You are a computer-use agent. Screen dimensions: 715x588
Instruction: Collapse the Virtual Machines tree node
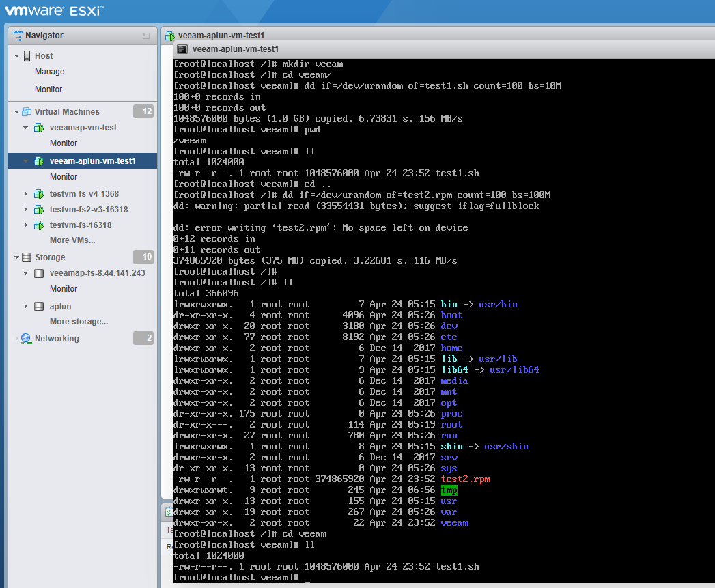[x=16, y=112]
